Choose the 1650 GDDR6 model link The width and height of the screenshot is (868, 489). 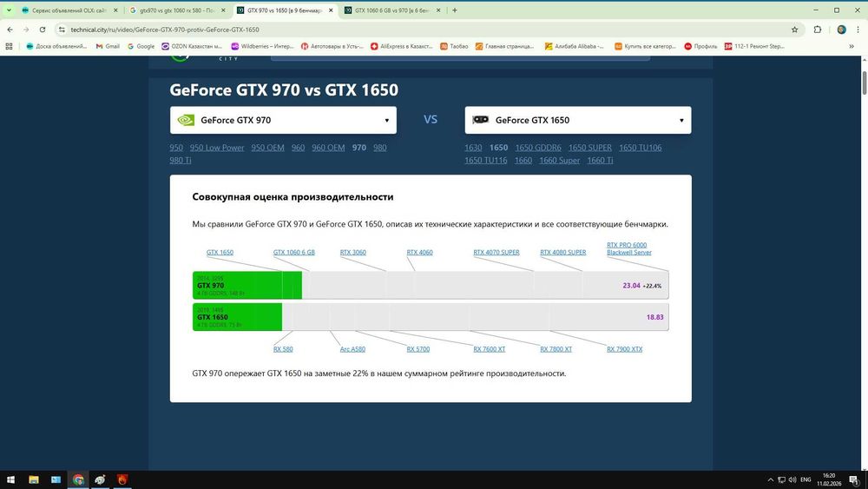538,148
